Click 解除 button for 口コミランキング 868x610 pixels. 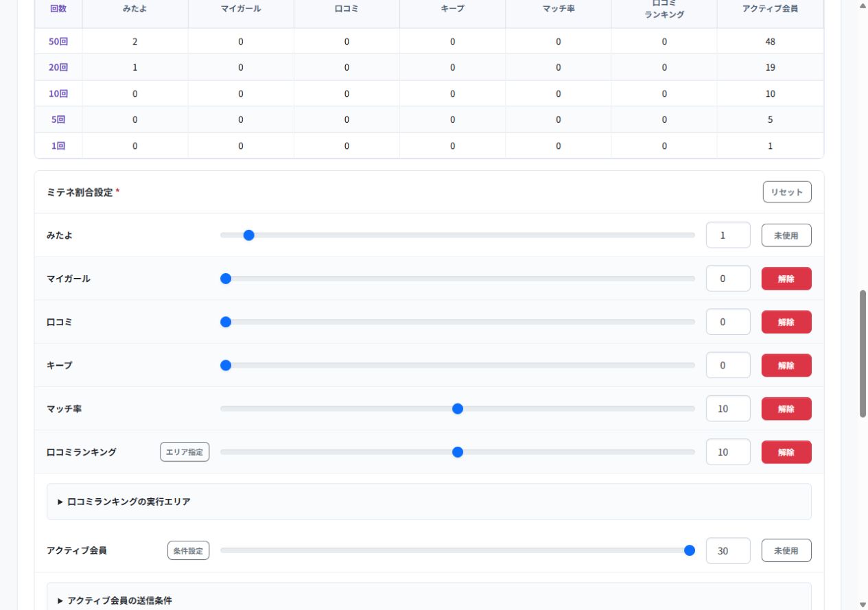786,452
